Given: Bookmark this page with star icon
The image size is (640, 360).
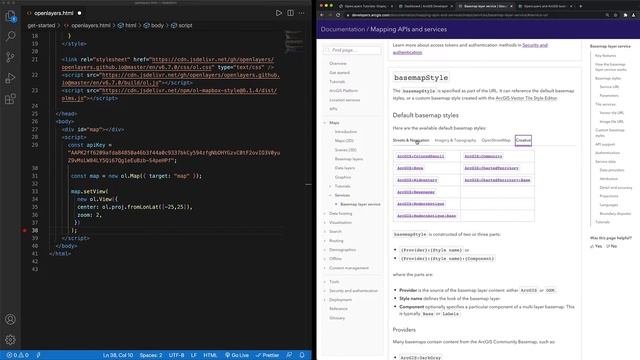Looking at the screenshot, I should coord(616,15).
